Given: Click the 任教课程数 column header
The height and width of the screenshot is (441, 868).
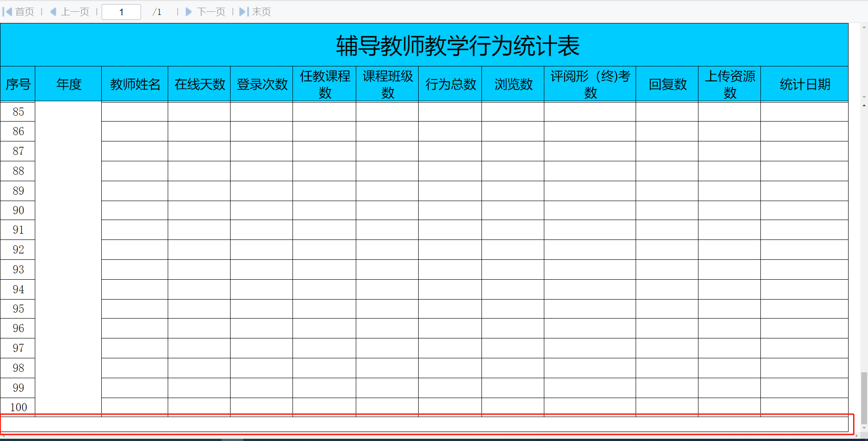Looking at the screenshot, I should point(325,84).
